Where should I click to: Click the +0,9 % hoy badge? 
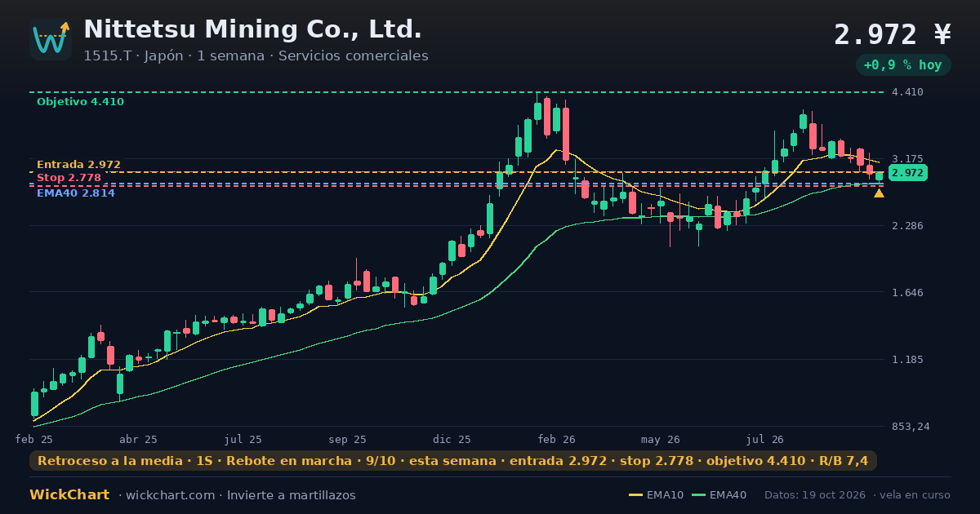click(x=903, y=64)
